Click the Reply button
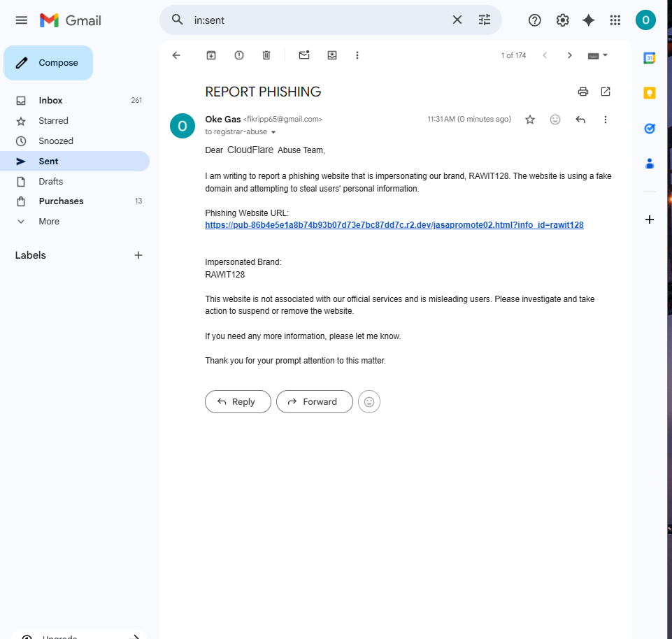Screen dimensions: 672x639 [238, 401]
